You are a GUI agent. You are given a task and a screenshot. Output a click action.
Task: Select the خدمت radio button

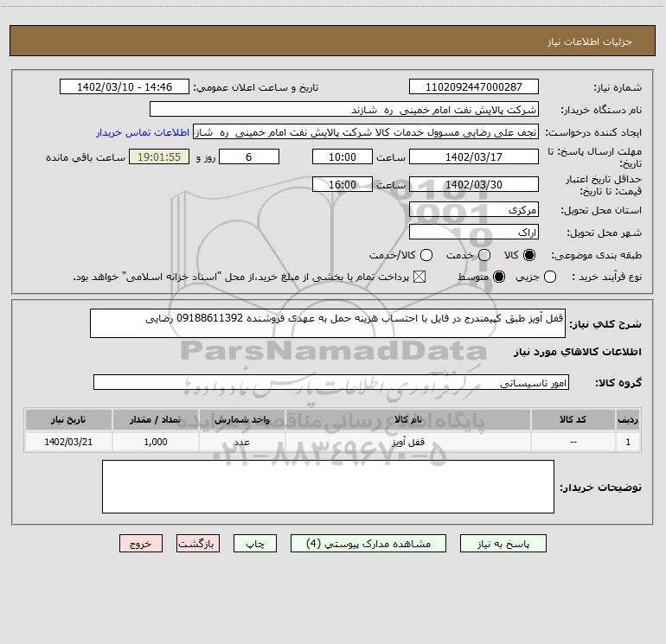point(484,255)
